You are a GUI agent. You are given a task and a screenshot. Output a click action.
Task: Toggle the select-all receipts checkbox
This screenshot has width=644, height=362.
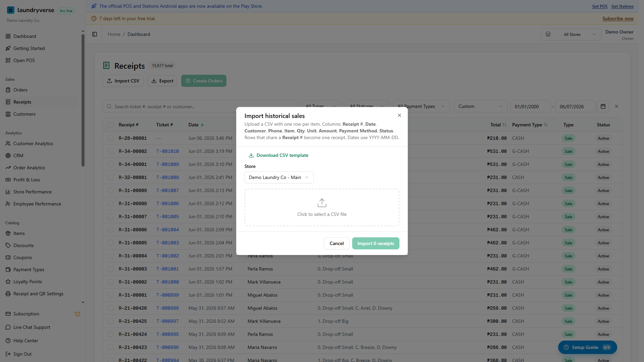point(111,125)
